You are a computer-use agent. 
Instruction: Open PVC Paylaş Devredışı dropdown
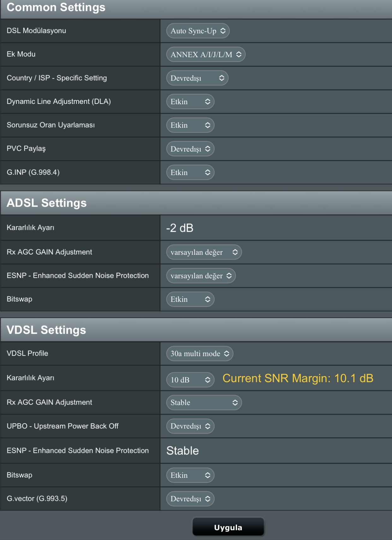tap(190, 149)
